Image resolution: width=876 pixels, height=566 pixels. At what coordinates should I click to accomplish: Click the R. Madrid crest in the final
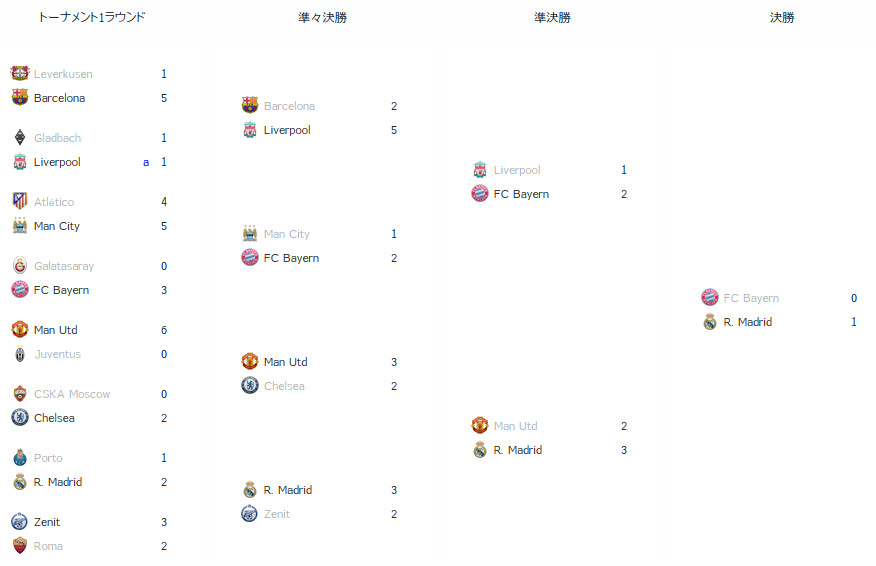click(710, 322)
